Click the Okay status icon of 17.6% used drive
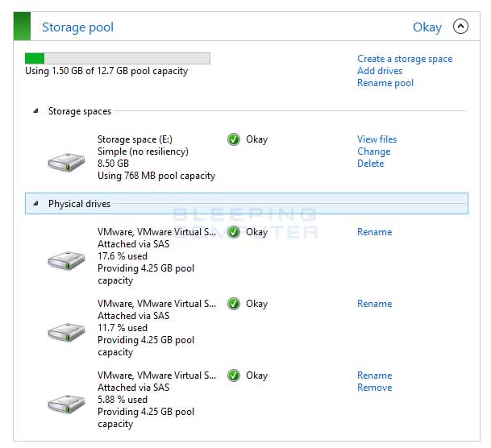Image resolution: width=491 pixels, height=448 pixels. pyautogui.click(x=234, y=232)
